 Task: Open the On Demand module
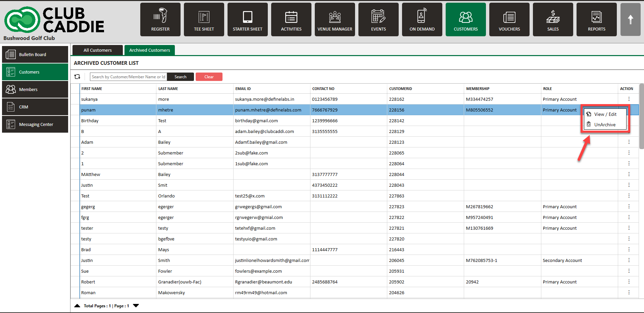[422, 19]
